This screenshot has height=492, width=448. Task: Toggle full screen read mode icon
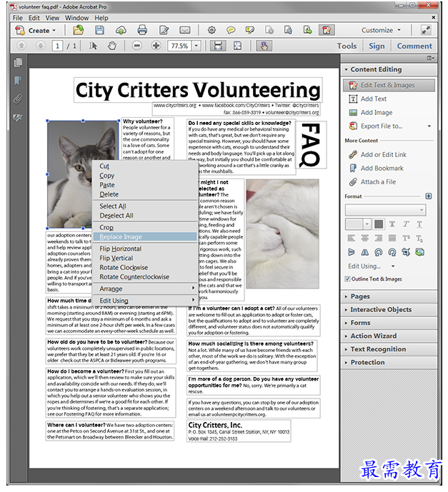426,31
